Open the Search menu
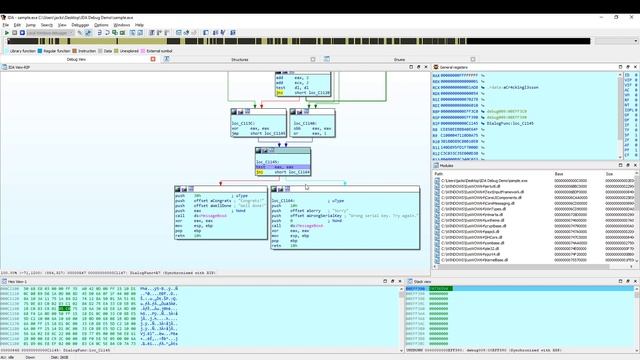Image resolution: width=640 pixels, height=360 pixels. [47, 25]
